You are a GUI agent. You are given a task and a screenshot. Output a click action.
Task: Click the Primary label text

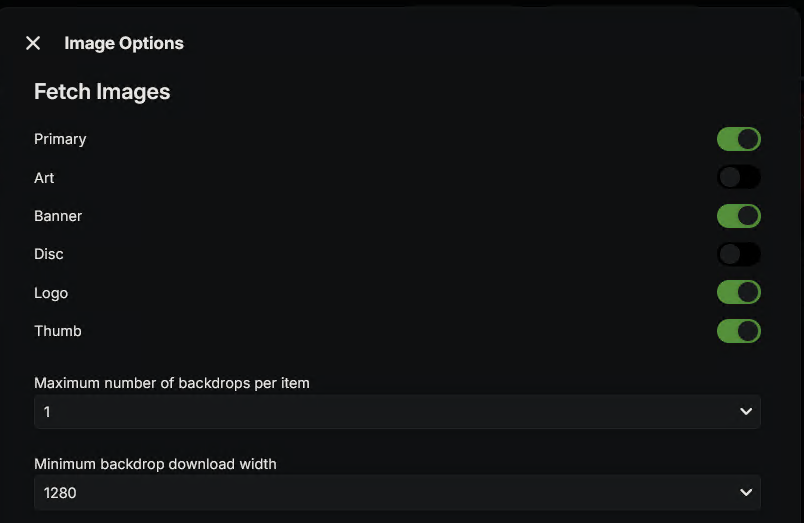(x=60, y=139)
